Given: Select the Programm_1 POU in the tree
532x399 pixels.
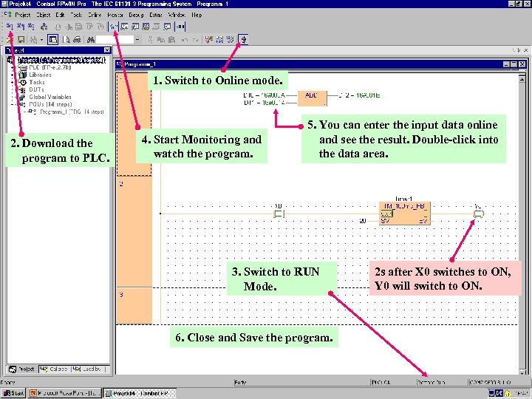Looking at the screenshot, I should (x=72, y=112).
